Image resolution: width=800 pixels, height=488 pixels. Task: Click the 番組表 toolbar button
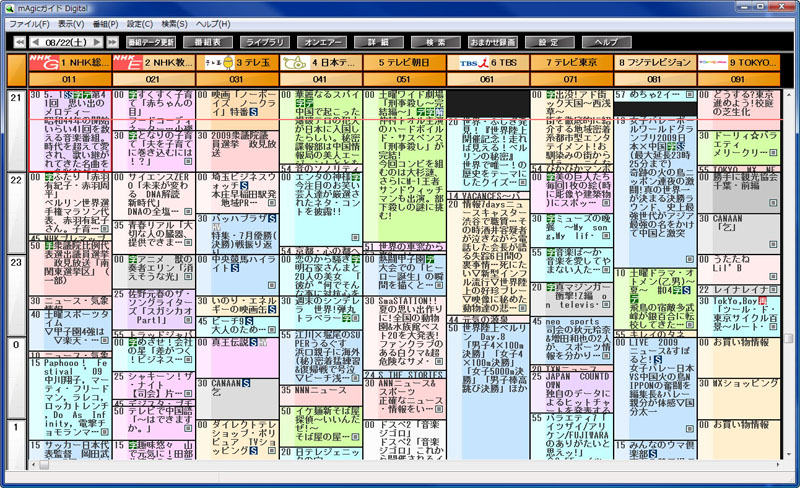click(208, 42)
